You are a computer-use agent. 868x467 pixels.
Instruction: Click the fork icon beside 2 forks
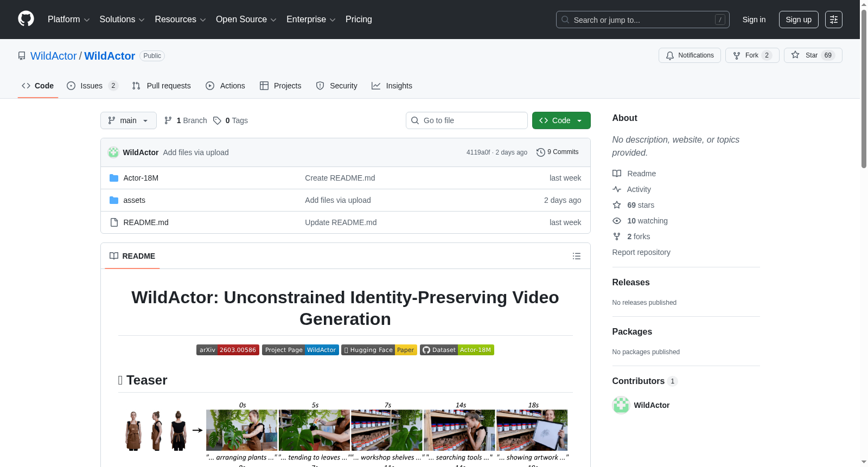pyautogui.click(x=617, y=236)
